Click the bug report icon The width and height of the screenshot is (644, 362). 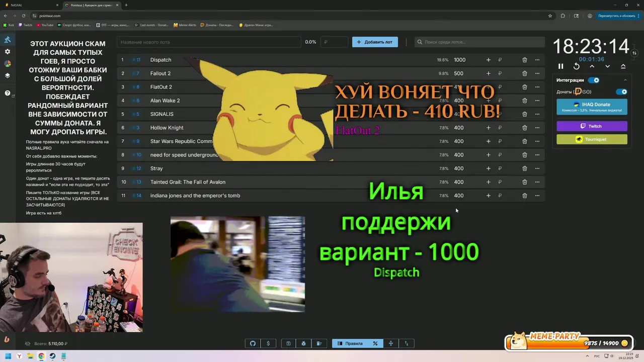(x=304, y=343)
